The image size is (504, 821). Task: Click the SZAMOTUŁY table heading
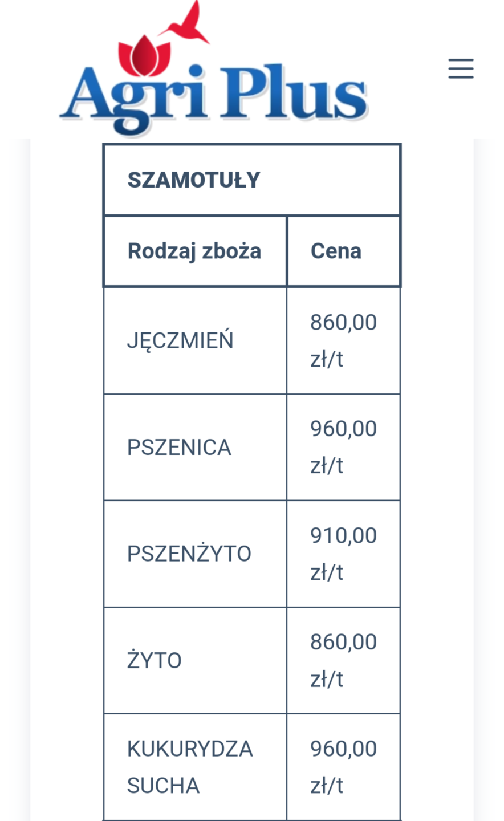tap(194, 180)
